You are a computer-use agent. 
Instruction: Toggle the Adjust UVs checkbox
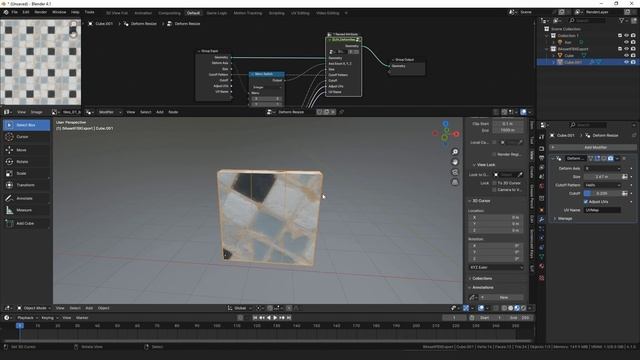(x=586, y=202)
